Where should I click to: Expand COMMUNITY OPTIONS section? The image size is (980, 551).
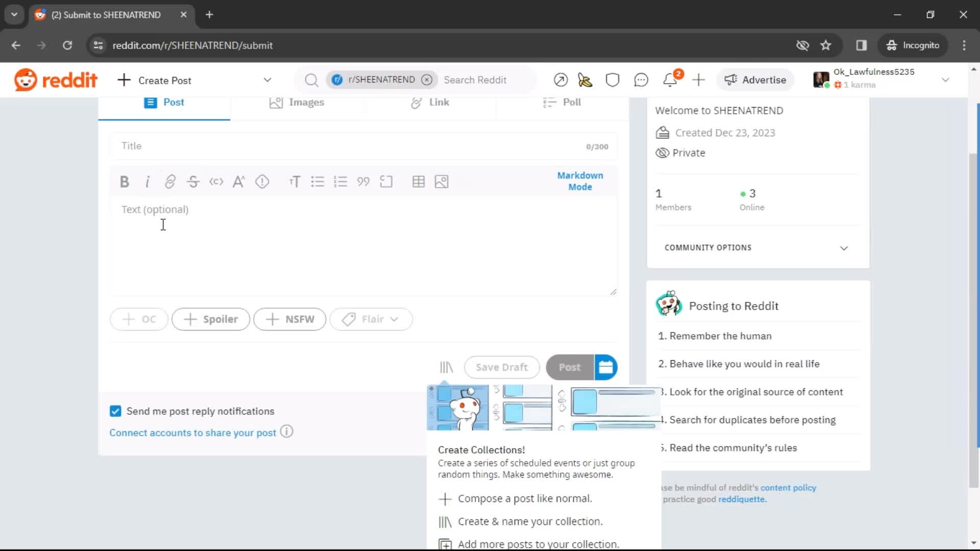(844, 247)
